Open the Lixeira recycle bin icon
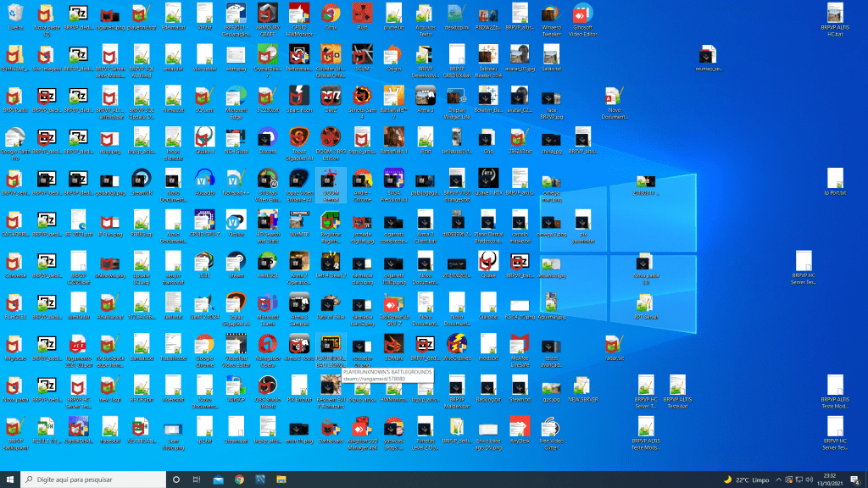 14,14
